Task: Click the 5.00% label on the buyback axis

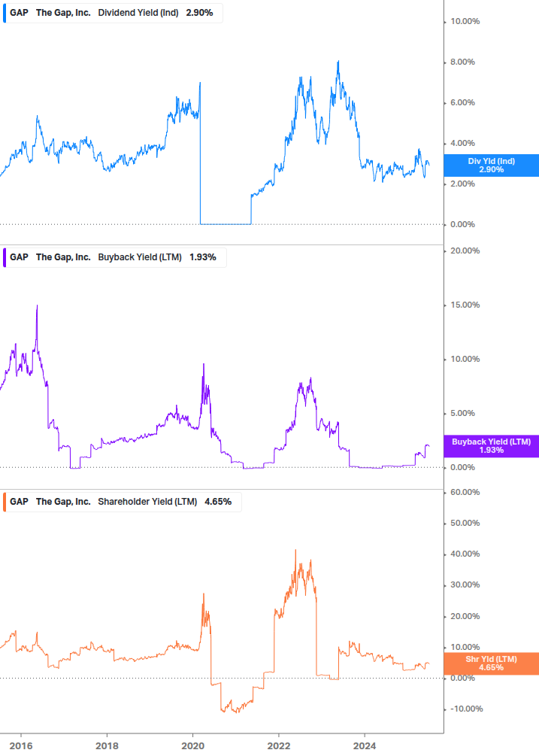Action: pyautogui.click(x=462, y=413)
